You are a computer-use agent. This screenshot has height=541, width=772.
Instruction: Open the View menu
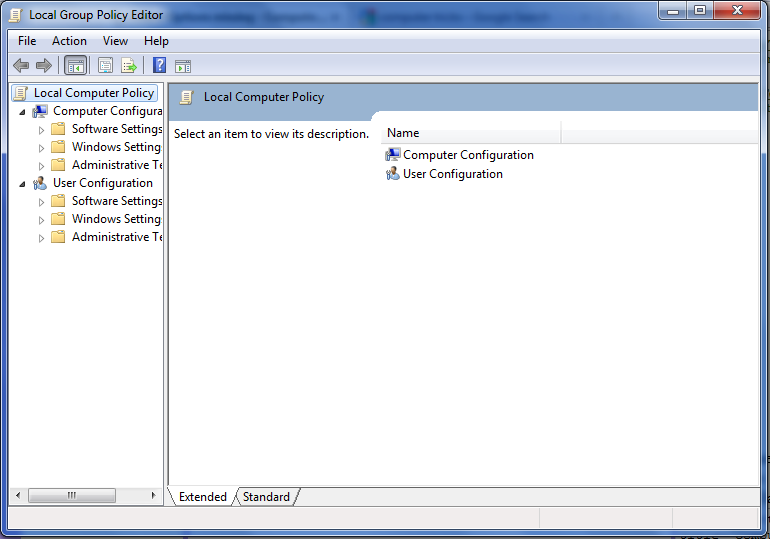(x=115, y=41)
